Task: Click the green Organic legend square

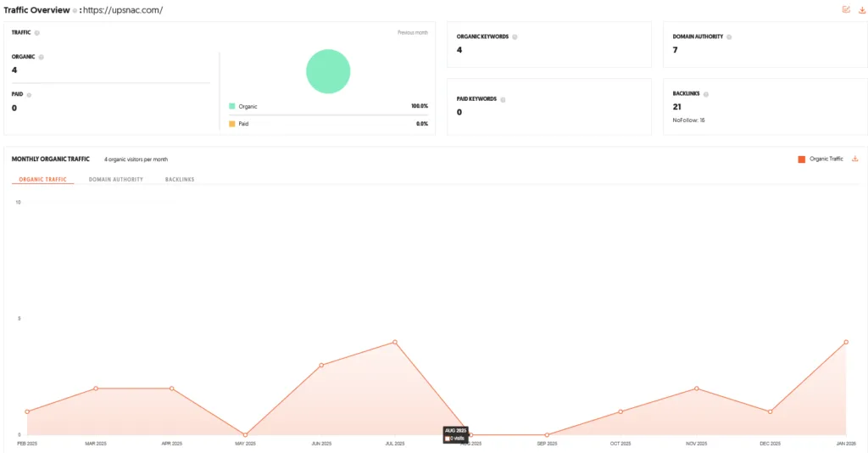Action: (232, 106)
